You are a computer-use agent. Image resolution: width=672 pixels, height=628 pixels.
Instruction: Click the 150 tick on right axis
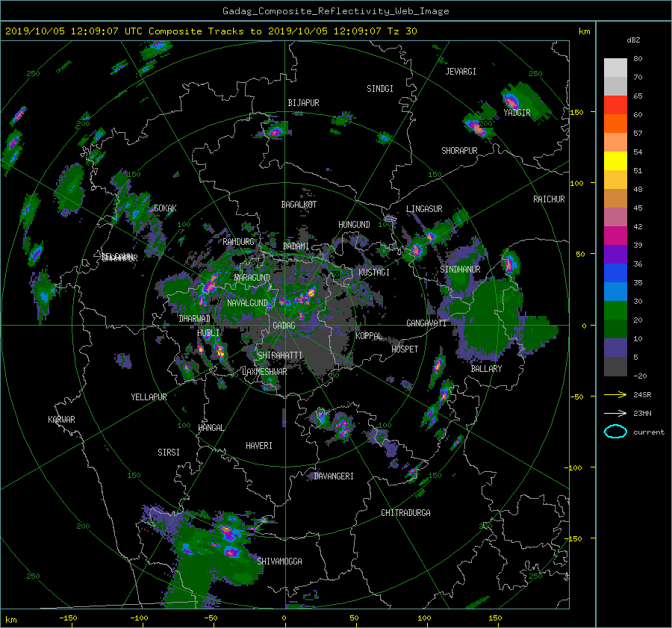coord(577,112)
